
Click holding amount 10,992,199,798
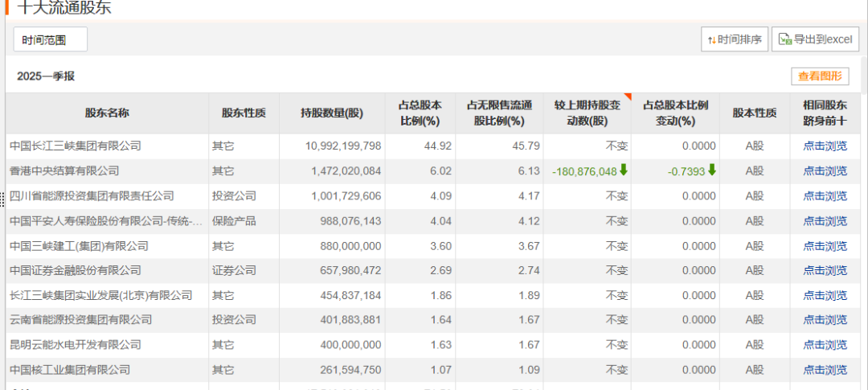tap(343, 146)
